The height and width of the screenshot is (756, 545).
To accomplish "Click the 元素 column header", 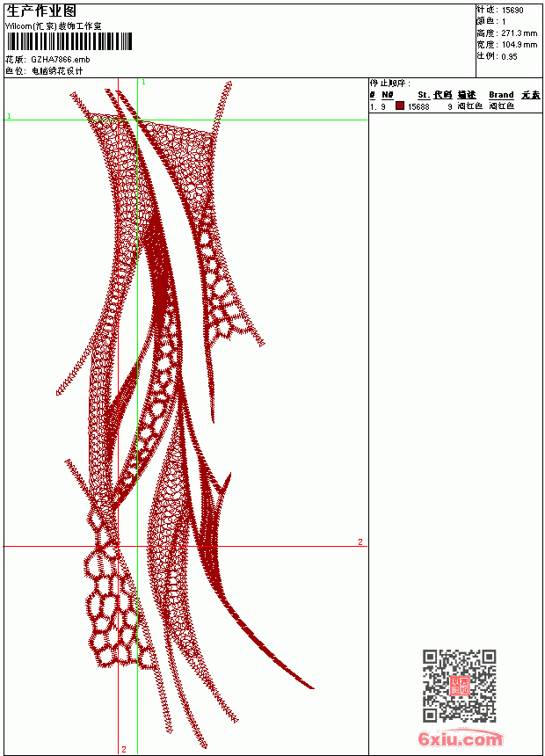I will point(531,95).
